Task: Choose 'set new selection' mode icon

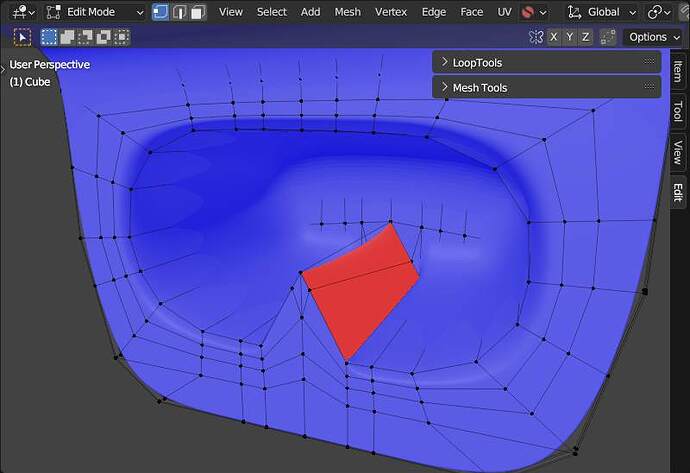Action: point(49,37)
